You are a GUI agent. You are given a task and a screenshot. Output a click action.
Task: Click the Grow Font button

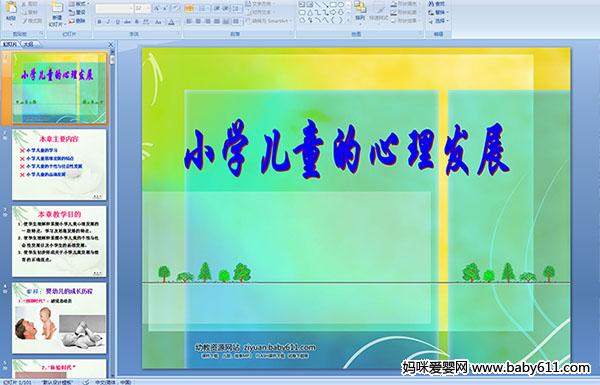157,8
